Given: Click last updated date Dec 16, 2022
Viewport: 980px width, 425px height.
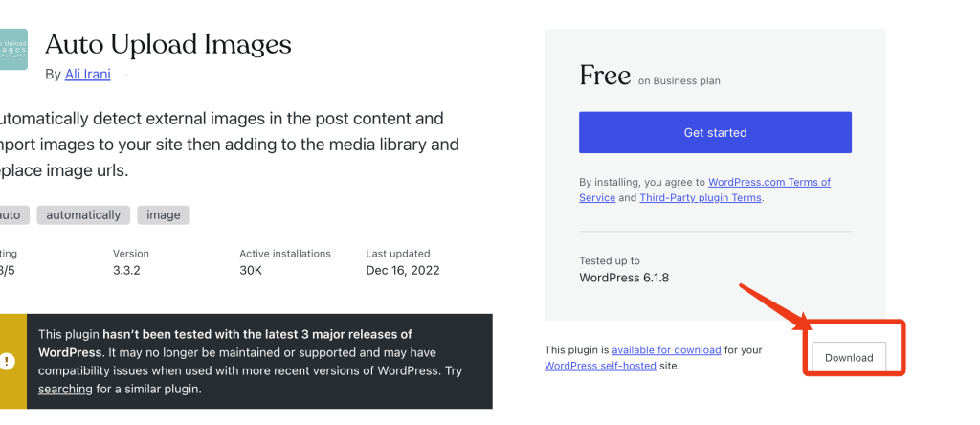Looking at the screenshot, I should tap(403, 271).
